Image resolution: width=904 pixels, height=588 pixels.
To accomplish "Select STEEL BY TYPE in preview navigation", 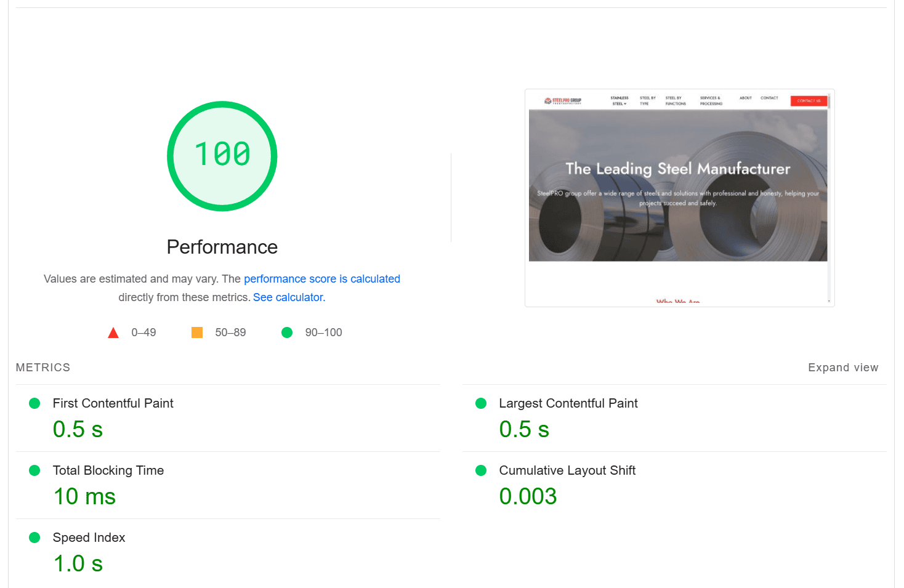I will (x=648, y=99).
